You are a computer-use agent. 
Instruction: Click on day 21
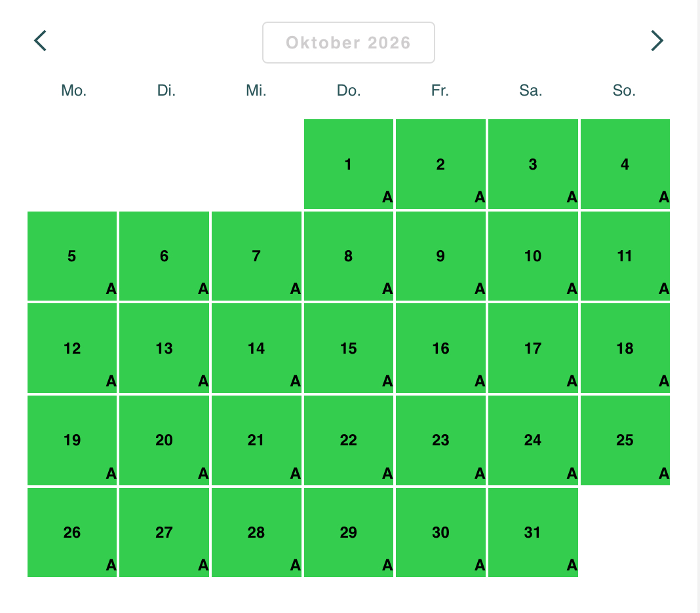[256, 440]
